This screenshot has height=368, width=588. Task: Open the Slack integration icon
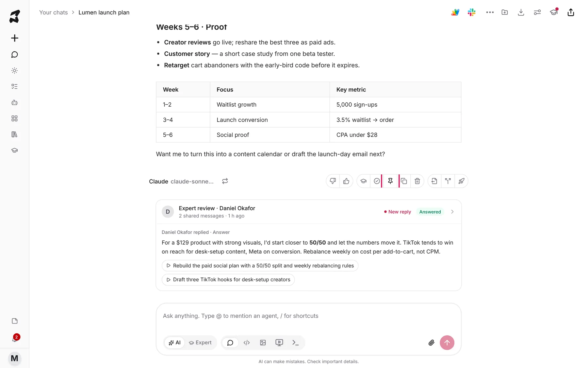[x=471, y=12]
